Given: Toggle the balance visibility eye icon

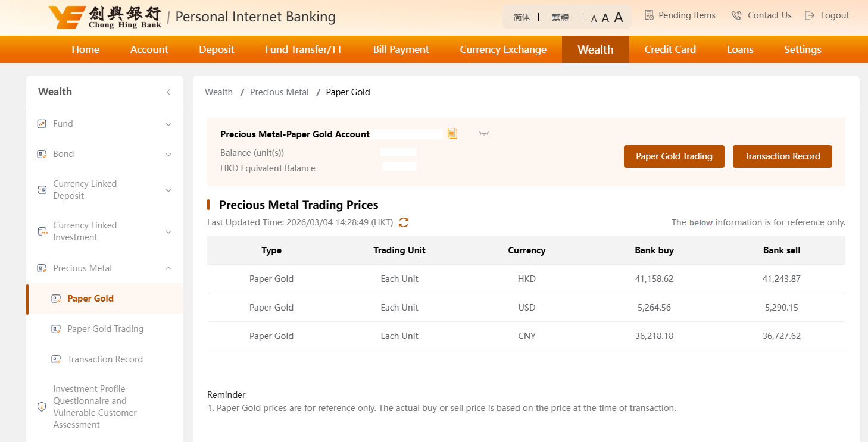Looking at the screenshot, I should (484, 134).
